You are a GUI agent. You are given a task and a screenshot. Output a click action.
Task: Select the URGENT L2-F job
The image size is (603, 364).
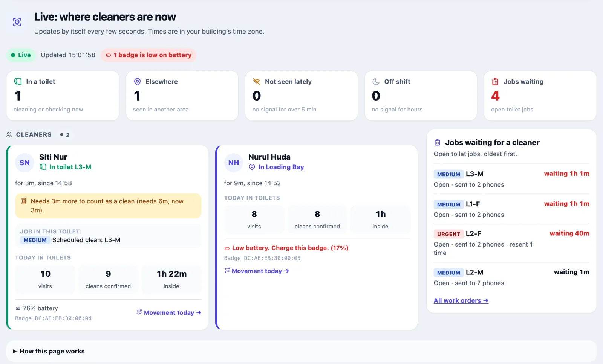(511, 243)
